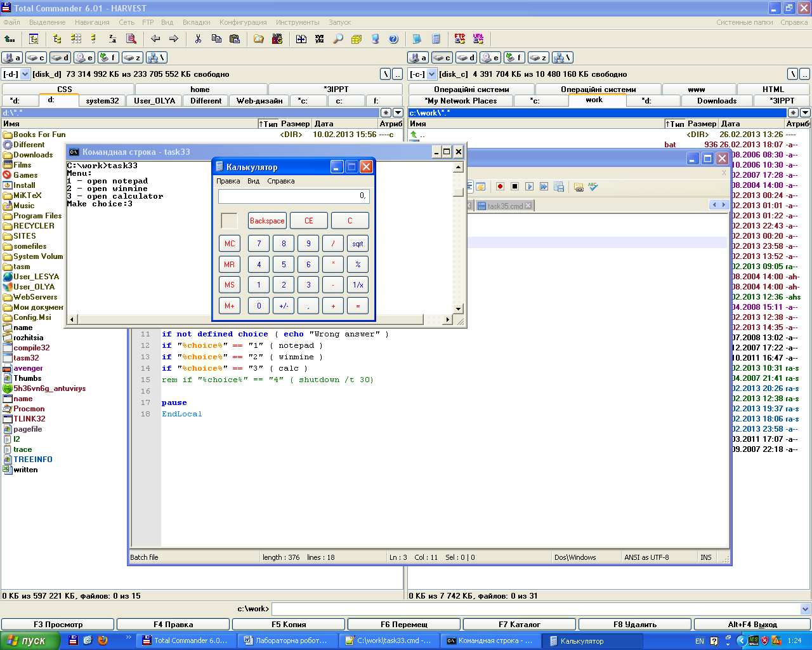The image size is (812, 650).
Task: Click command prompt vertical scrollbar down arrow
Action: [459, 309]
